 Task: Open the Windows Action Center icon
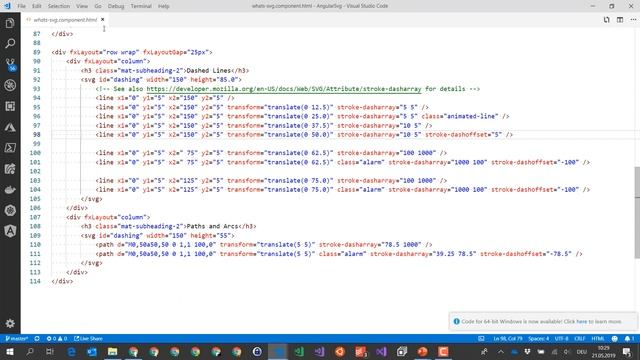click(x=627, y=351)
